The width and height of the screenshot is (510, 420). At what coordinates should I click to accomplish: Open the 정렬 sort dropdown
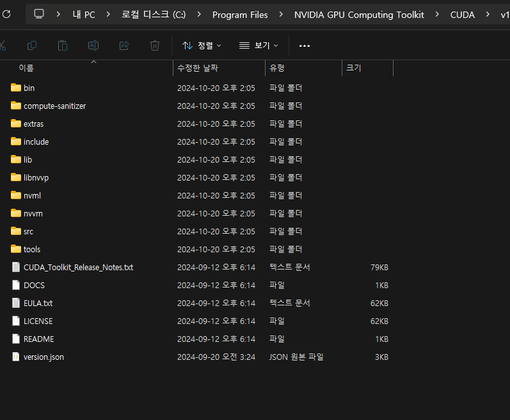pos(202,45)
